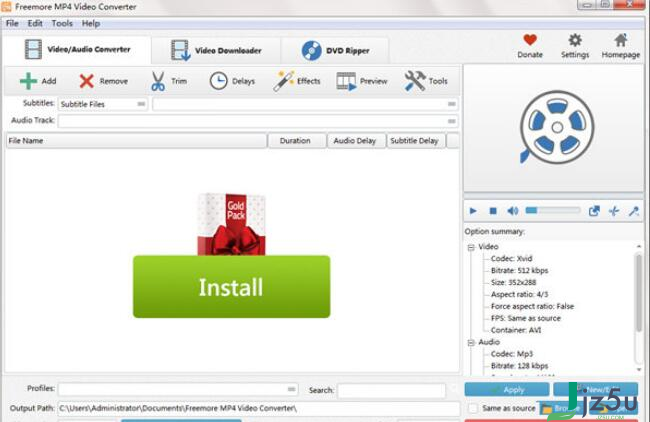The width and height of the screenshot is (650, 422).
Task: Open the Audio Track dropdown
Action: click(258, 121)
